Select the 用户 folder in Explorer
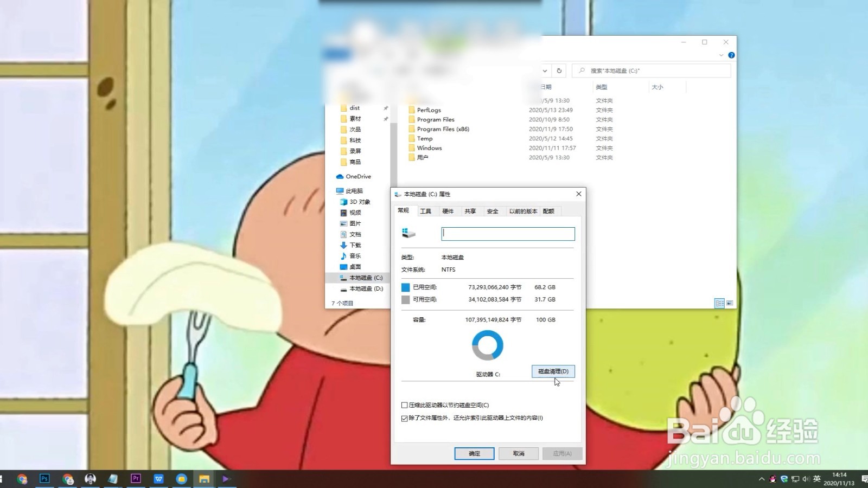The width and height of the screenshot is (868, 488). pyautogui.click(x=423, y=158)
